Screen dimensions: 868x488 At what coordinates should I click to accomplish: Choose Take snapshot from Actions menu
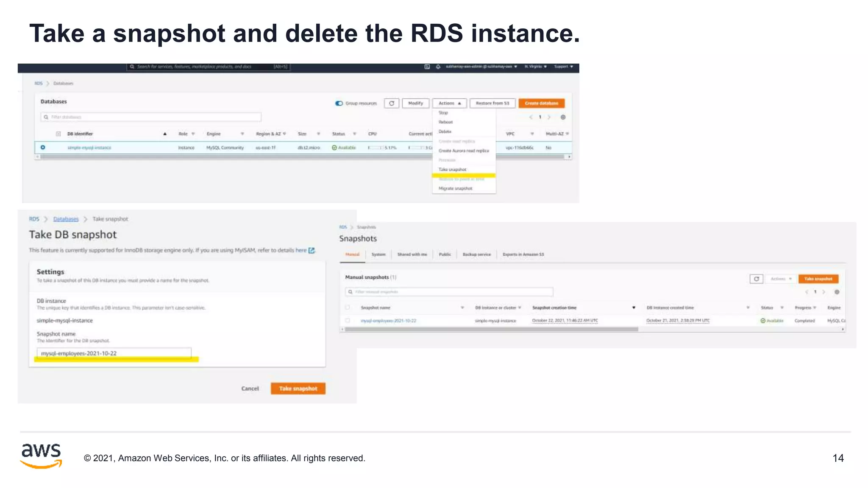(x=452, y=169)
